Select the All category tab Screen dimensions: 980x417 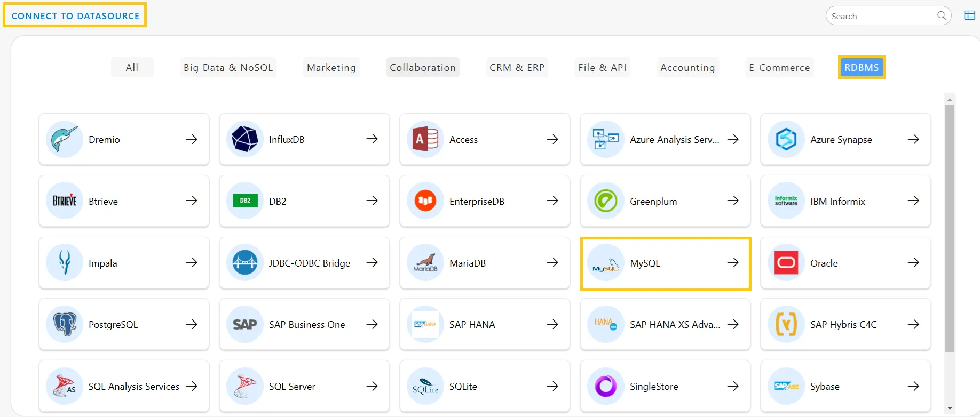(x=132, y=67)
